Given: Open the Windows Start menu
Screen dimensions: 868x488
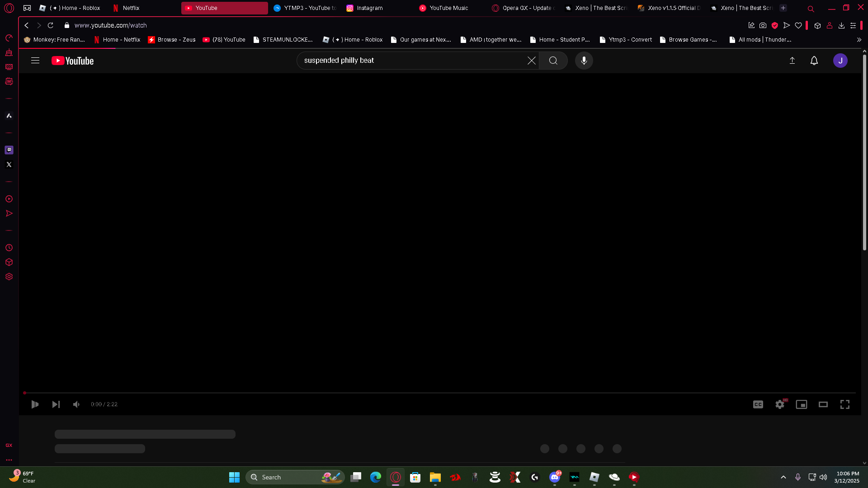Looking at the screenshot, I should coord(234,477).
